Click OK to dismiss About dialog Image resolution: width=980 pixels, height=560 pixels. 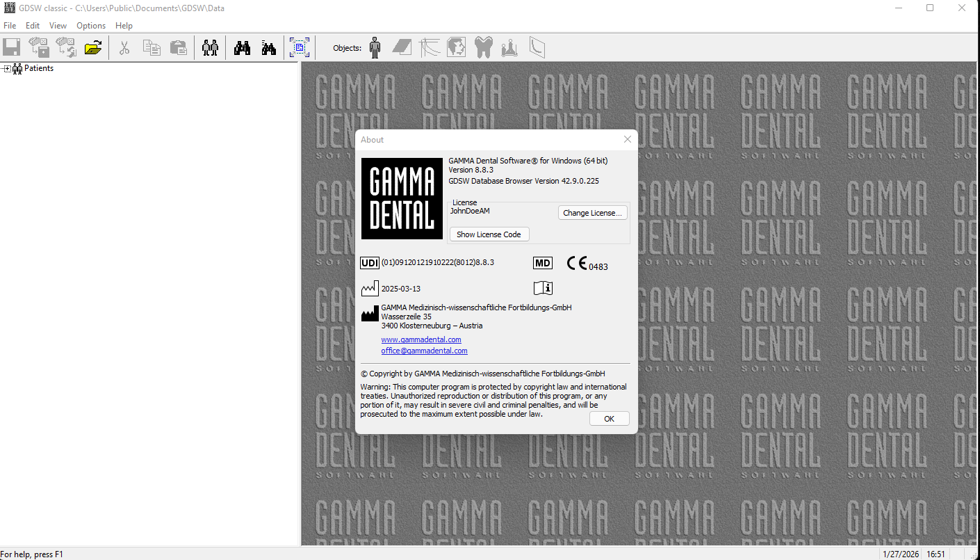(x=609, y=419)
